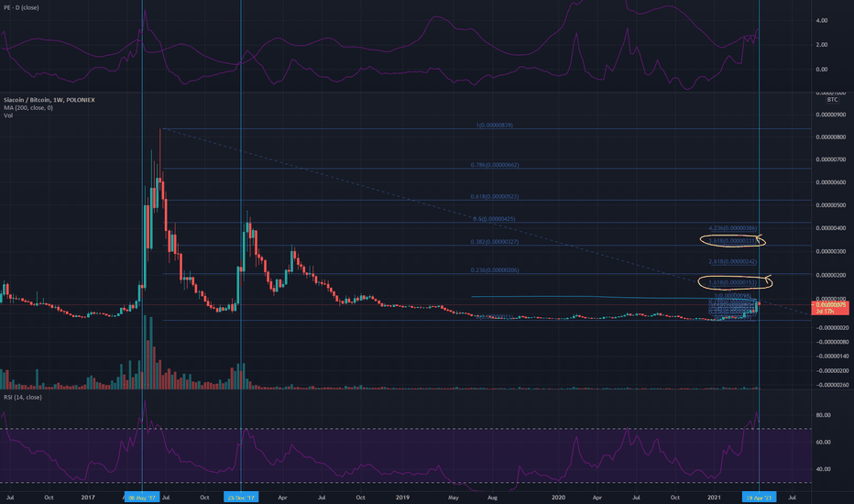Click the Fib label 0.5(0.00000425)
The image size is (854, 504).
tap(494, 219)
